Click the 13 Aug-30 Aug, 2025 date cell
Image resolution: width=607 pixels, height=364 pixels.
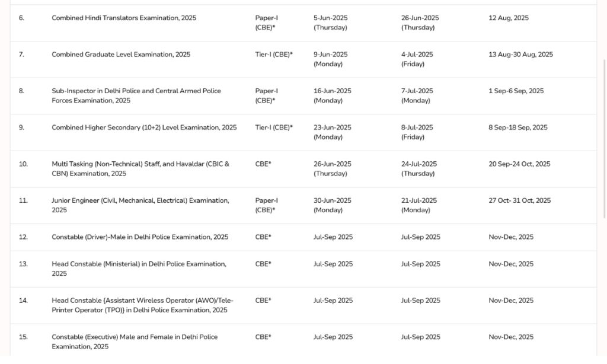(x=520, y=55)
